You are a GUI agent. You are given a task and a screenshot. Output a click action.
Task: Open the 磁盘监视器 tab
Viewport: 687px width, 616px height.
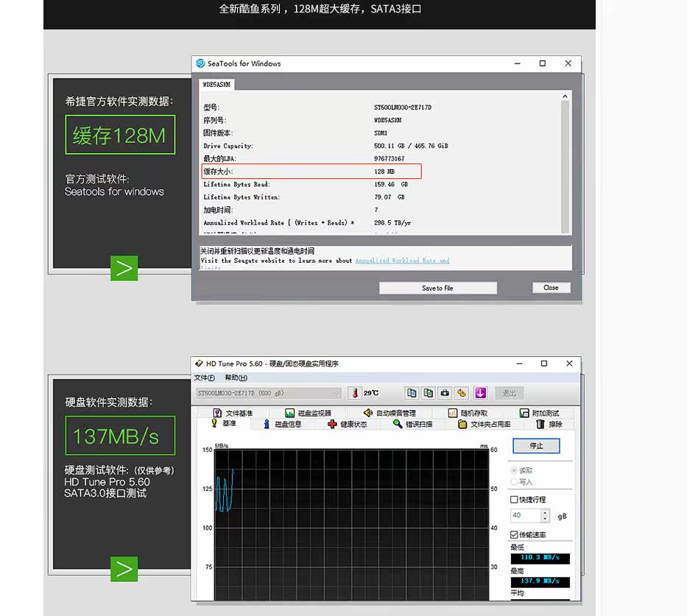(308, 413)
